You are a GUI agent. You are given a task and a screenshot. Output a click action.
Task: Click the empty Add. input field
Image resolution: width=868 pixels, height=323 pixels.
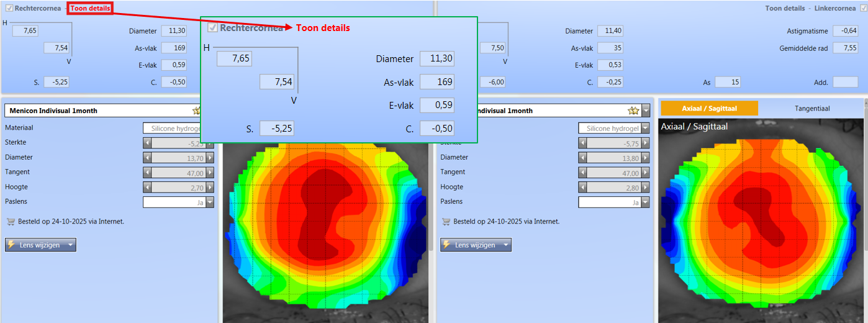click(x=845, y=82)
